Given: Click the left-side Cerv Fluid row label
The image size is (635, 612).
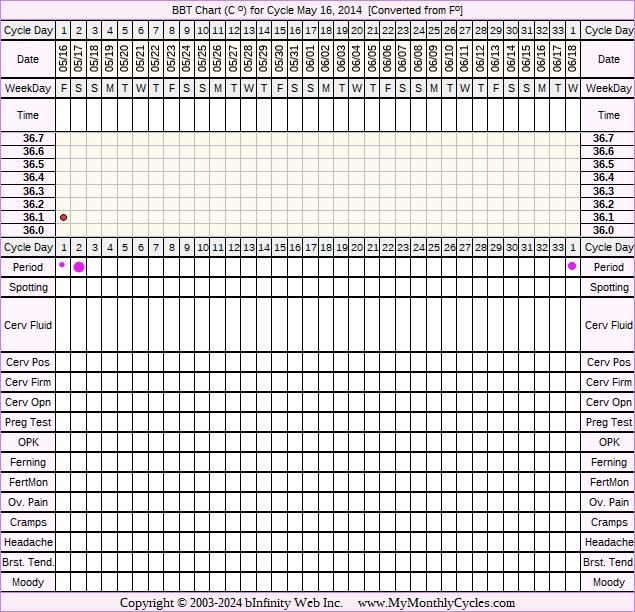Looking at the screenshot, I should coord(28,325).
